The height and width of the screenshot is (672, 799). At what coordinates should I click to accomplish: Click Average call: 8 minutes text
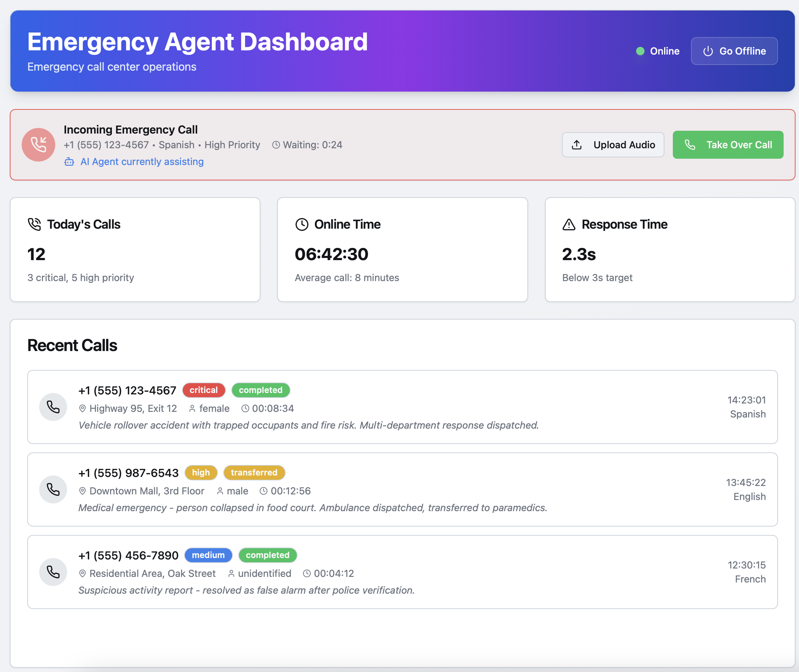(x=347, y=278)
